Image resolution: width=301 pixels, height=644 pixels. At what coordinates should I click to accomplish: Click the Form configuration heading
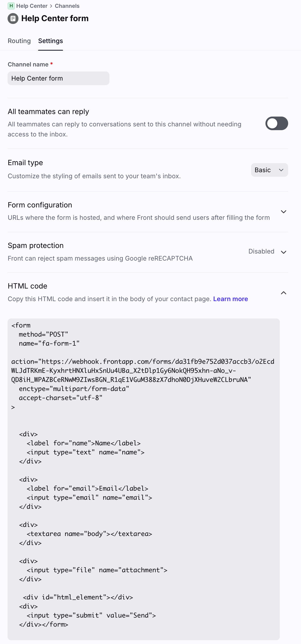click(x=40, y=205)
